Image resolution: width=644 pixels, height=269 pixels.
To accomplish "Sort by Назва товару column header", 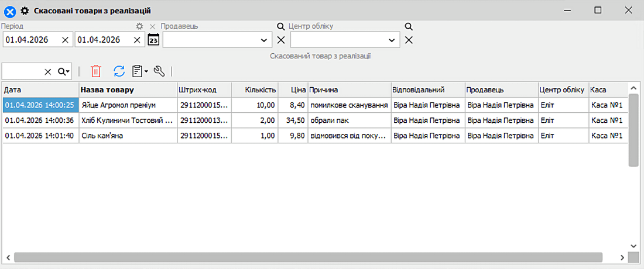I will tap(128, 89).
